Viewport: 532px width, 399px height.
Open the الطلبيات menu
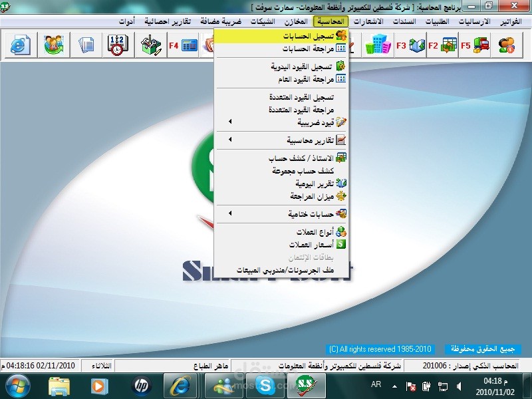438,21
